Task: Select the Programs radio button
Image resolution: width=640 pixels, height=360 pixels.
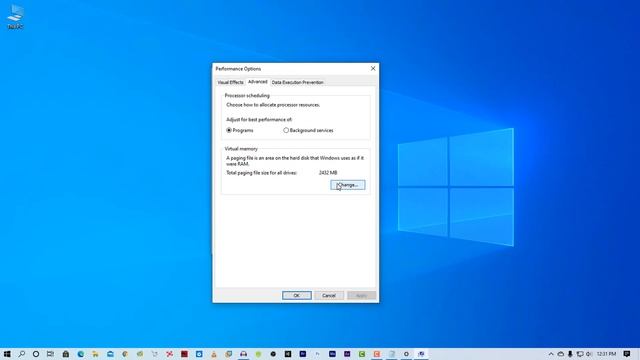Action: (229, 130)
